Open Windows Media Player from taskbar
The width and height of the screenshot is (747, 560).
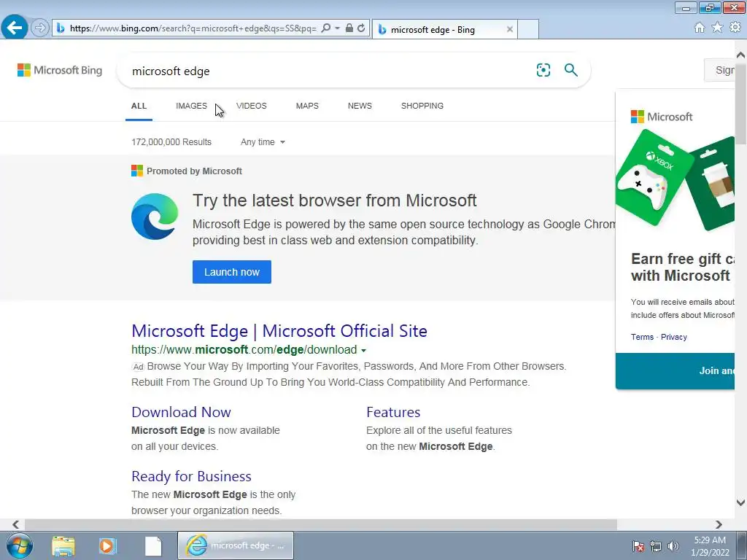108,546
